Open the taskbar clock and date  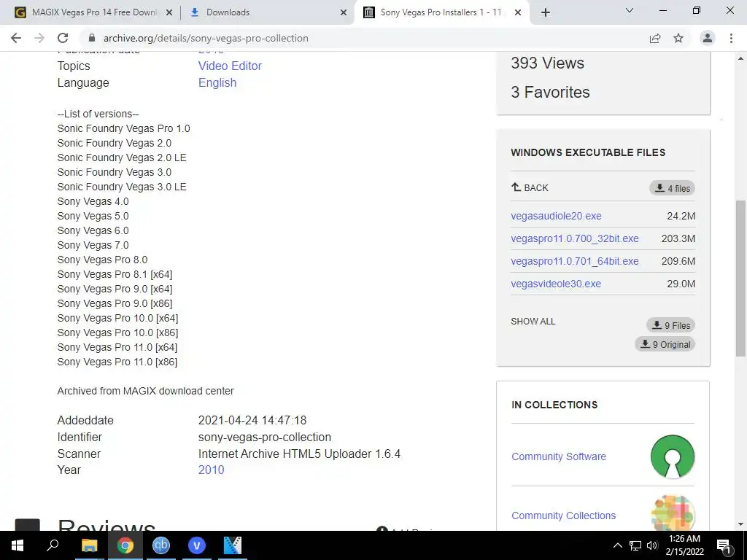684,545
